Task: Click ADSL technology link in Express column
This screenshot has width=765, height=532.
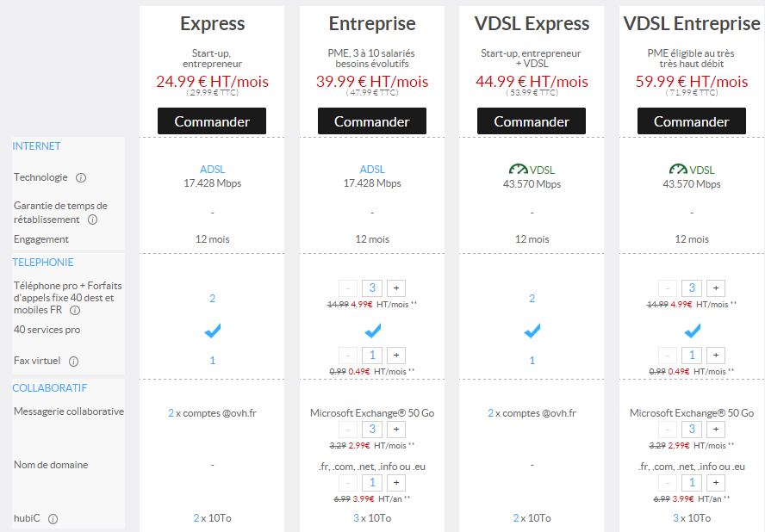Action: coord(212,170)
